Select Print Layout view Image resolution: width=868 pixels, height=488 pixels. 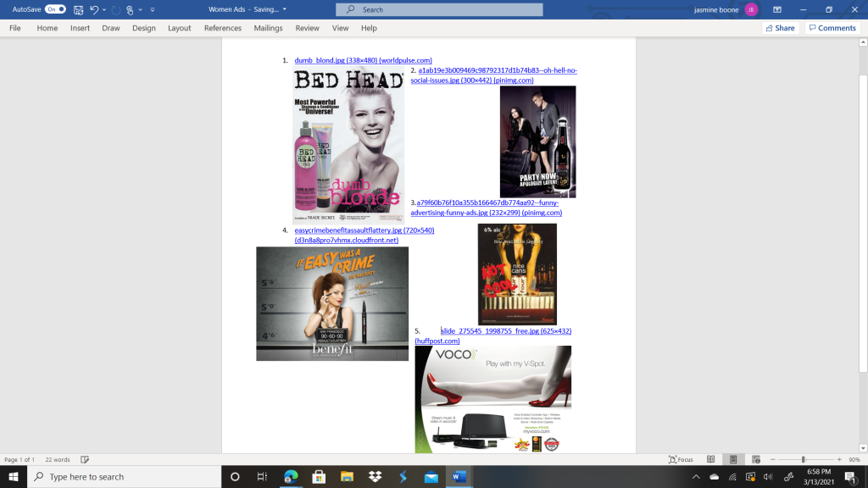pyautogui.click(x=733, y=459)
